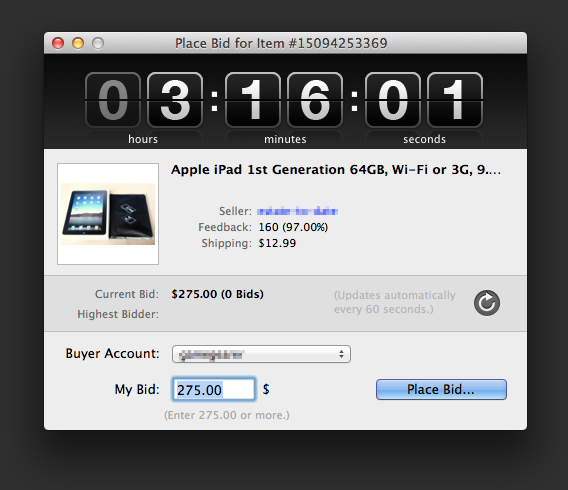568x490 pixels.
Task: Click the hours tens flip digit
Action: (x=113, y=100)
